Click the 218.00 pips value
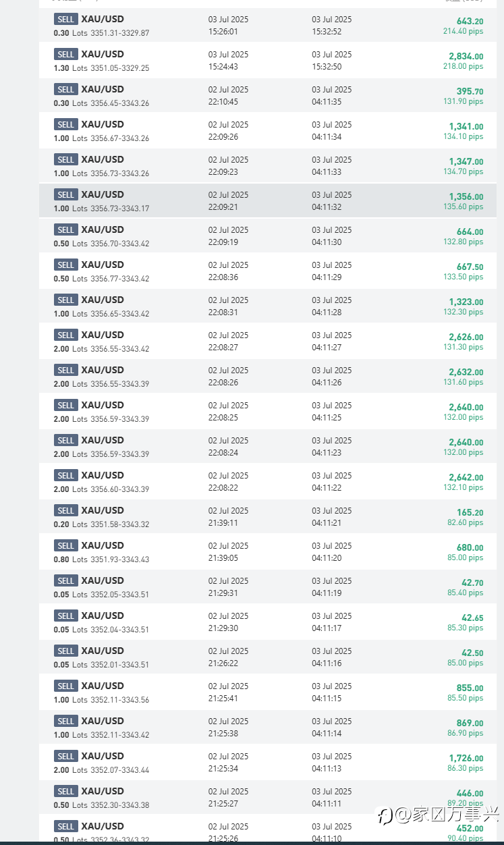The image size is (504, 845). pos(463,66)
